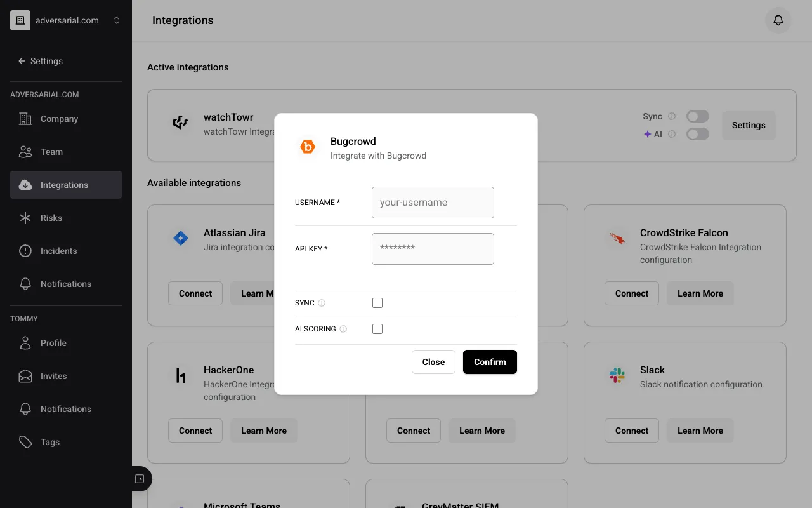Connect HackerOne
Image resolution: width=812 pixels, height=508 pixels.
(195, 431)
